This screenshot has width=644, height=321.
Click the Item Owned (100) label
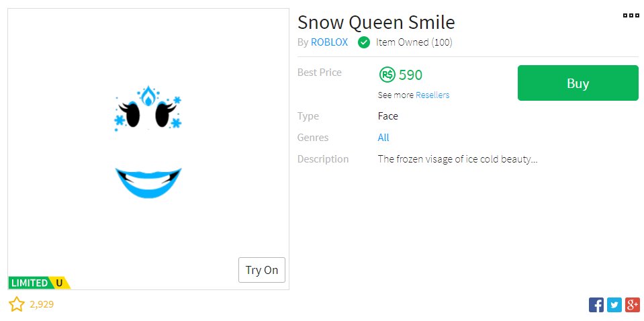414,42
